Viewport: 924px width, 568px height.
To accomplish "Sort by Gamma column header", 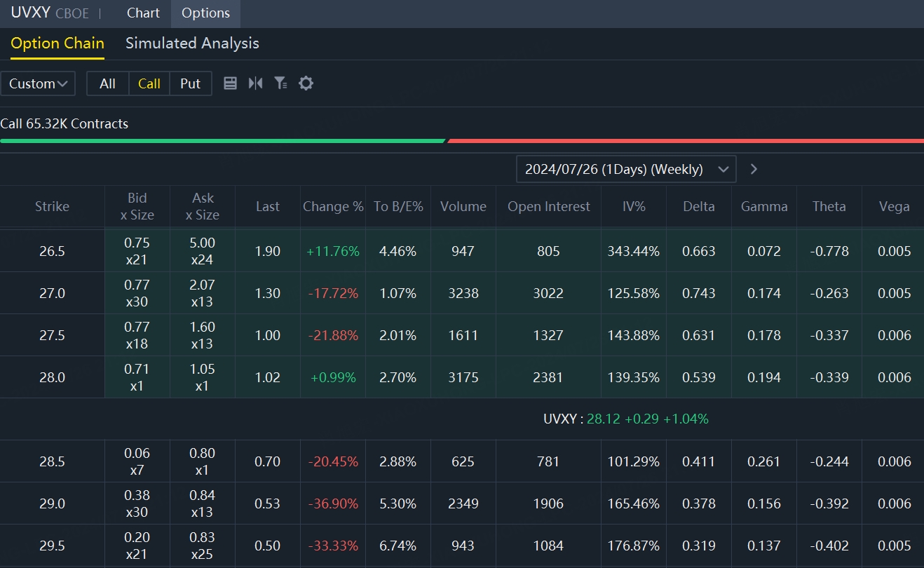I will point(764,207).
